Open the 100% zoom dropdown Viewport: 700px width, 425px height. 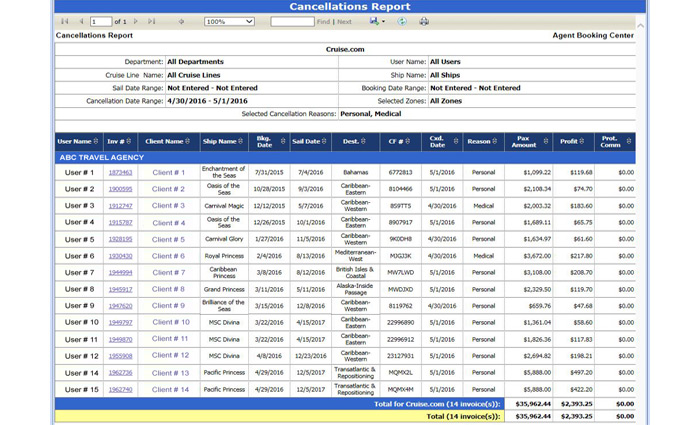[x=229, y=21]
